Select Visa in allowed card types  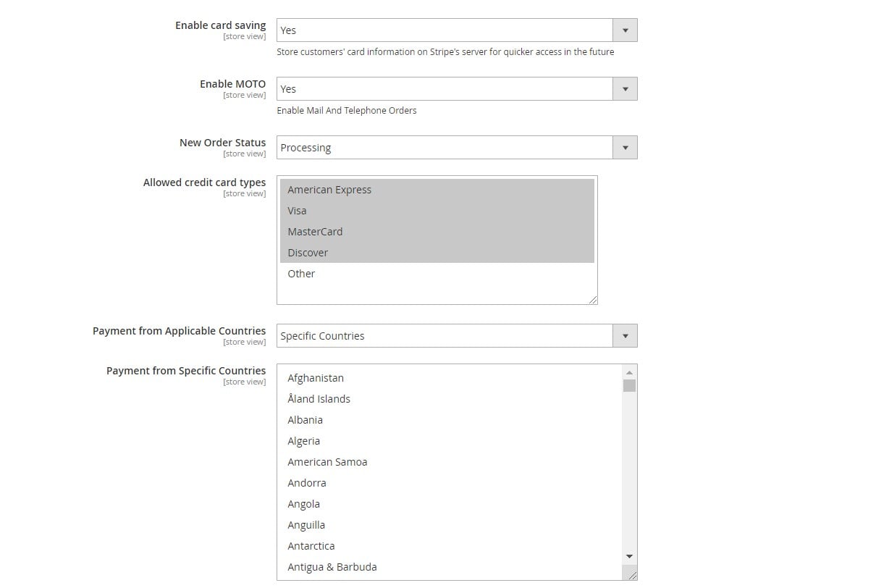[x=437, y=211]
